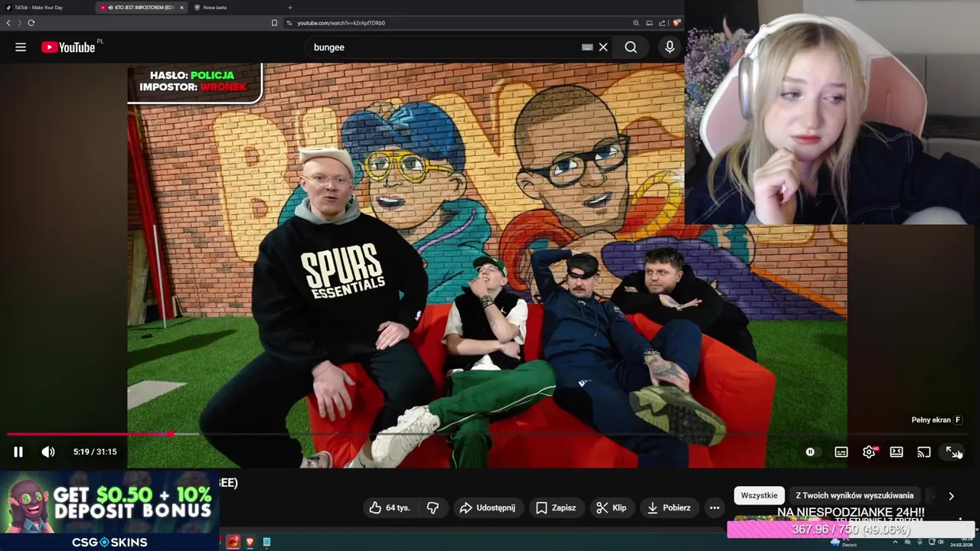Open the notepad taskbar icon
This screenshot has height=551, width=980.
click(x=266, y=542)
